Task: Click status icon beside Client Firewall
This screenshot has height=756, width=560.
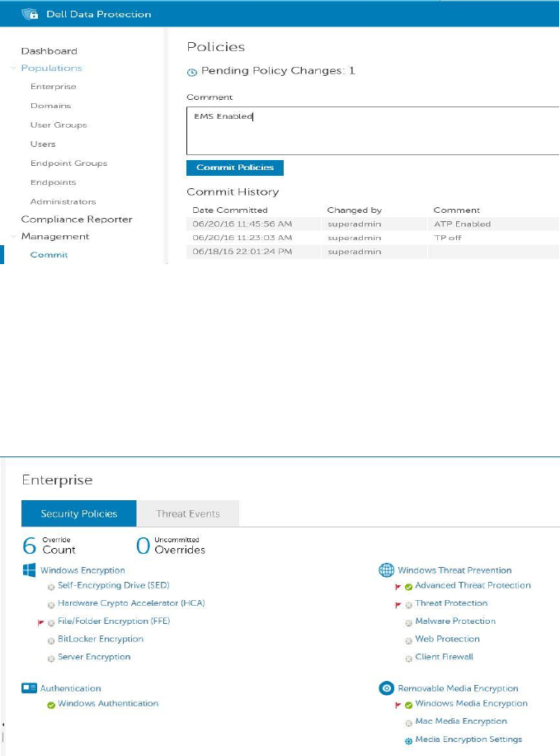Action: click(409, 659)
